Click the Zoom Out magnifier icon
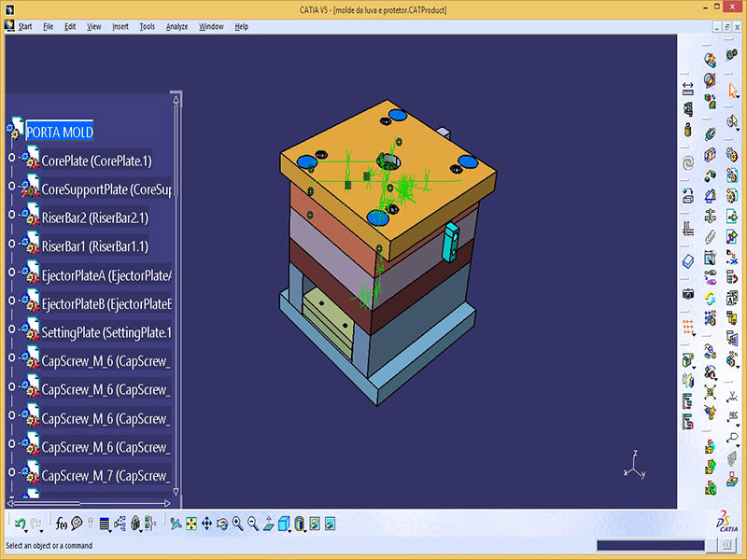747x560 pixels. click(252, 524)
